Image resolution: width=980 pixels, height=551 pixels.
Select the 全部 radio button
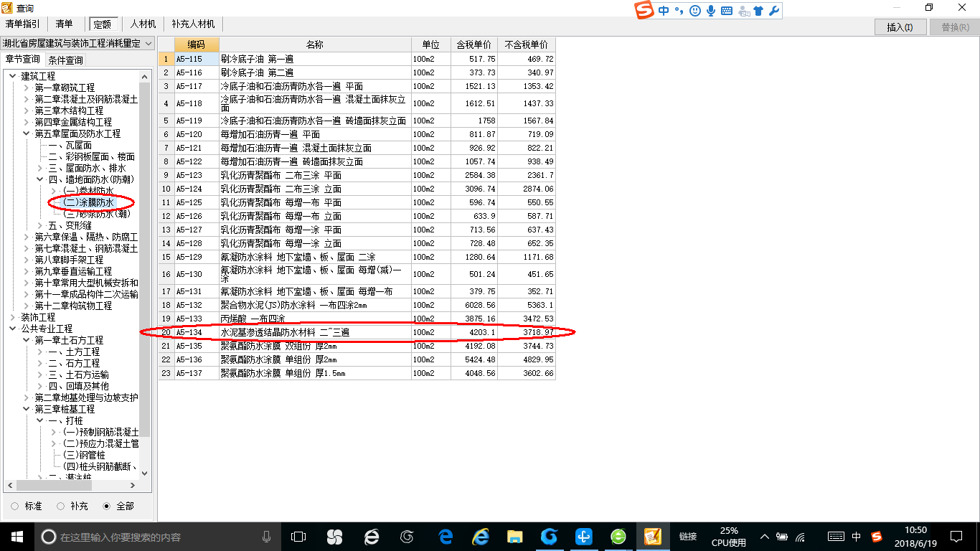tap(106, 506)
